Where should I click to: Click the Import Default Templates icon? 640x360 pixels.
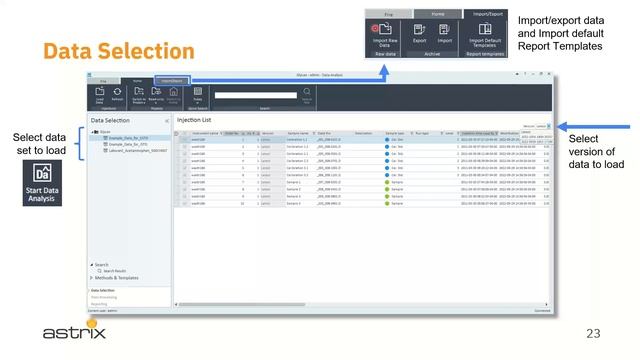click(x=485, y=29)
